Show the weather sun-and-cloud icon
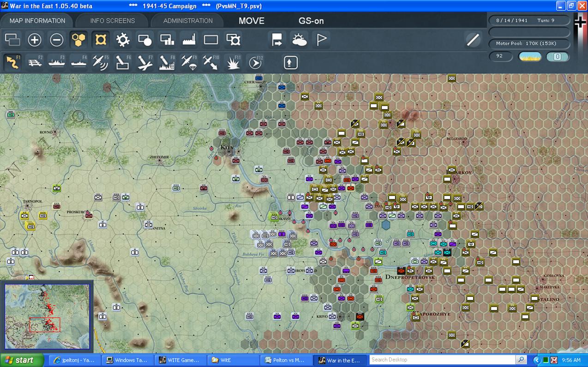The width and height of the screenshot is (588, 367). pyautogui.click(x=300, y=40)
